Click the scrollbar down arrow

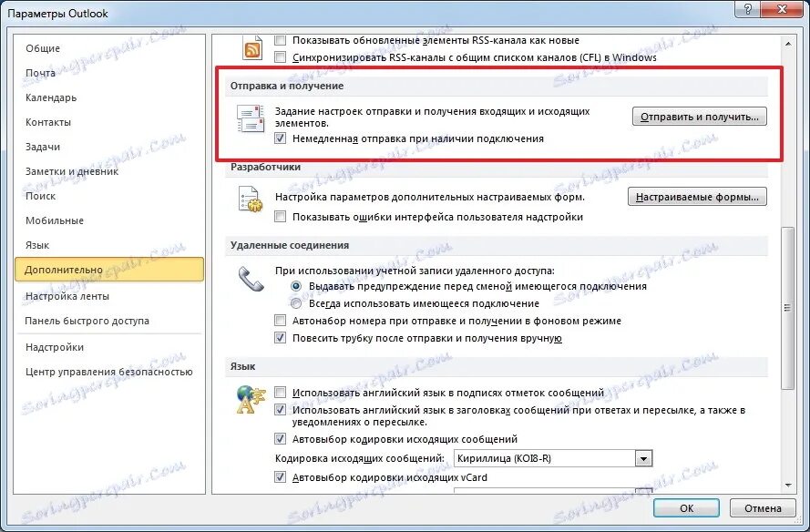[x=788, y=485]
